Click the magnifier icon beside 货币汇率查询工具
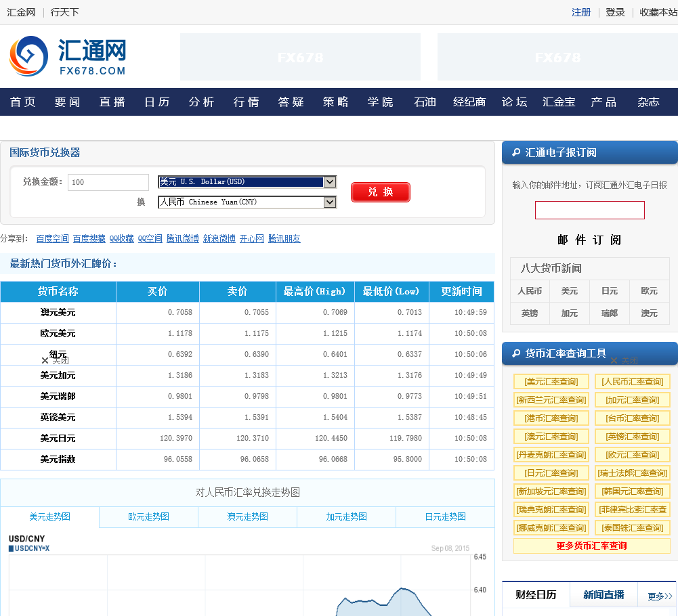The width and height of the screenshot is (678, 616). (x=516, y=353)
